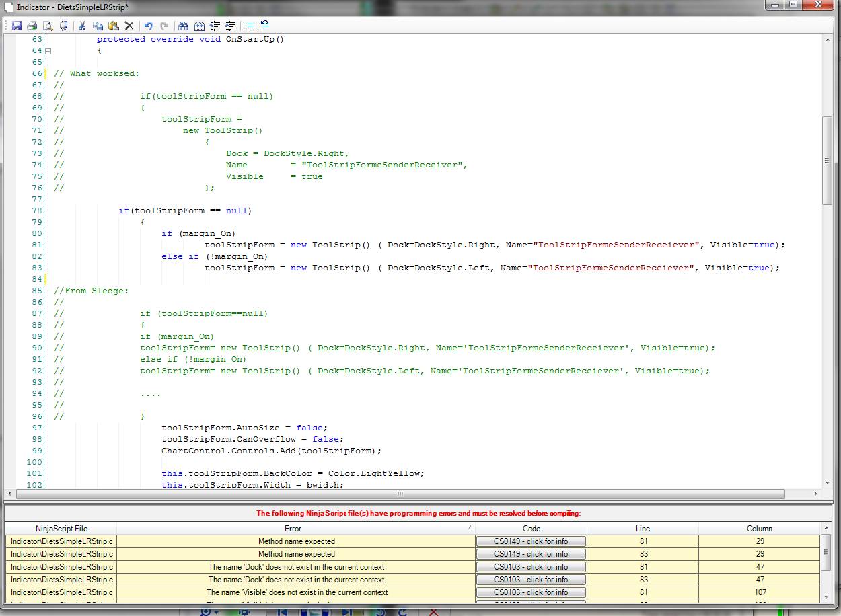Viewport: 841px width, 616px height.
Task: Click the Save icon in the toolbar
Action: pos(17,26)
